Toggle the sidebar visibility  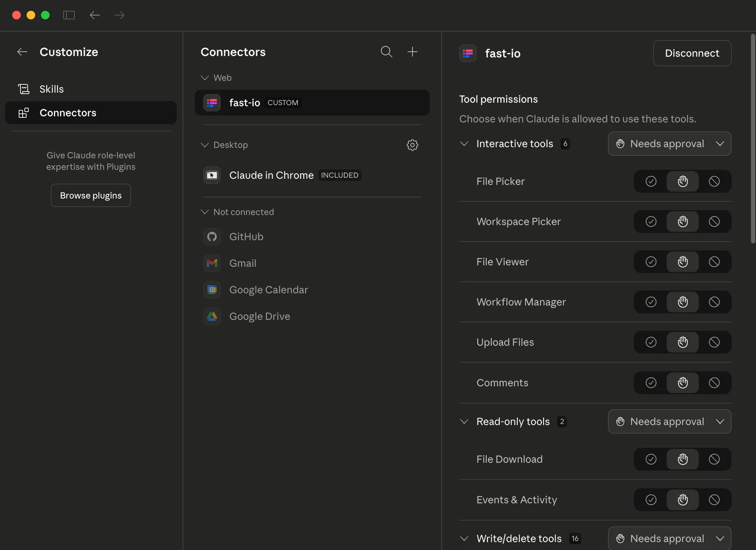coord(69,15)
